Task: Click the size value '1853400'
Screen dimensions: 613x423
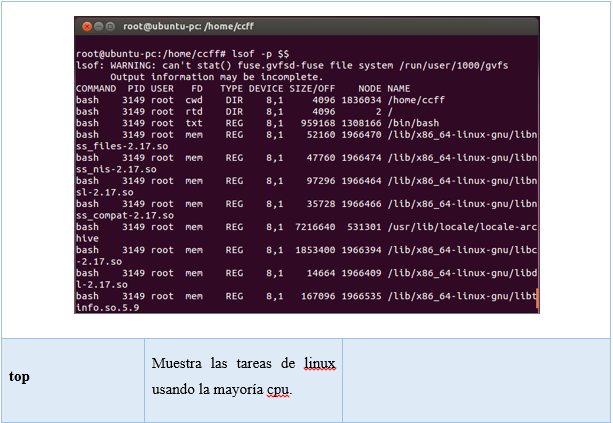Action: [315, 250]
